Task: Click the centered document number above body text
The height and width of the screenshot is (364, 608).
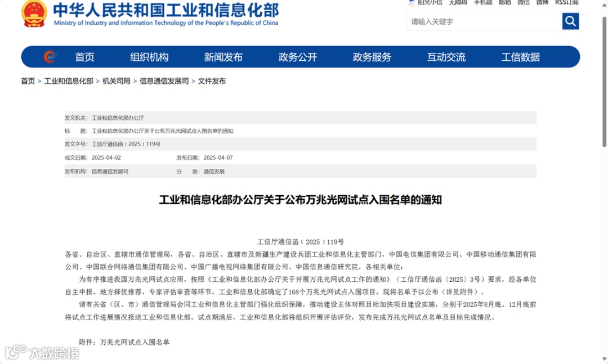Action: [x=301, y=242]
